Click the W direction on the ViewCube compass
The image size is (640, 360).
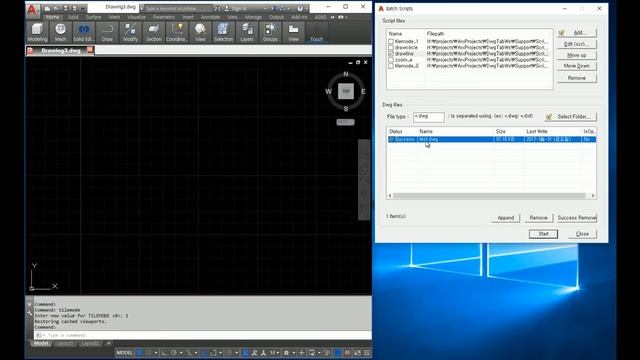[328, 91]
